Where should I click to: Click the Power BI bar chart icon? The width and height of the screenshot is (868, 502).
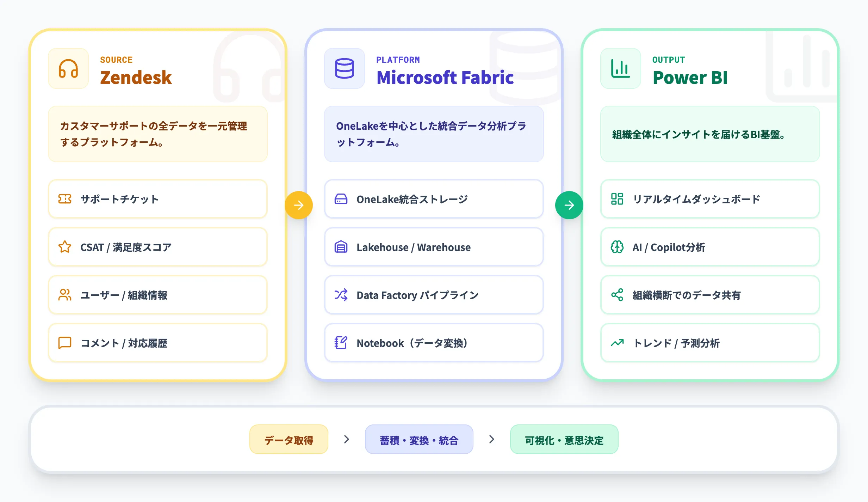click(x=620, y=68)
